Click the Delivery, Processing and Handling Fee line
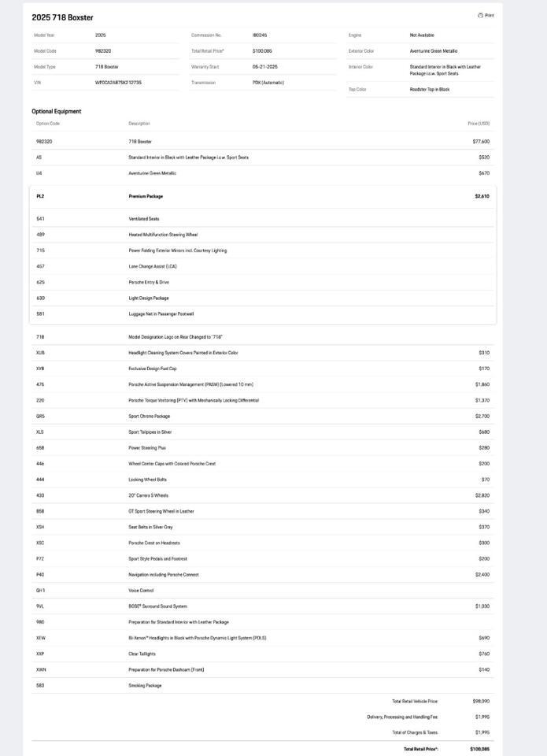The image size is (547, 756). click(402, 717)
